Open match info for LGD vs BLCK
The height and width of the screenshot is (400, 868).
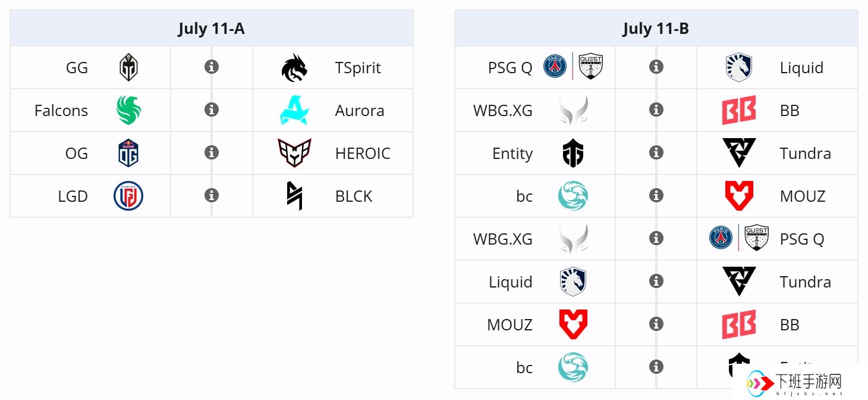(x=212, y=195)
